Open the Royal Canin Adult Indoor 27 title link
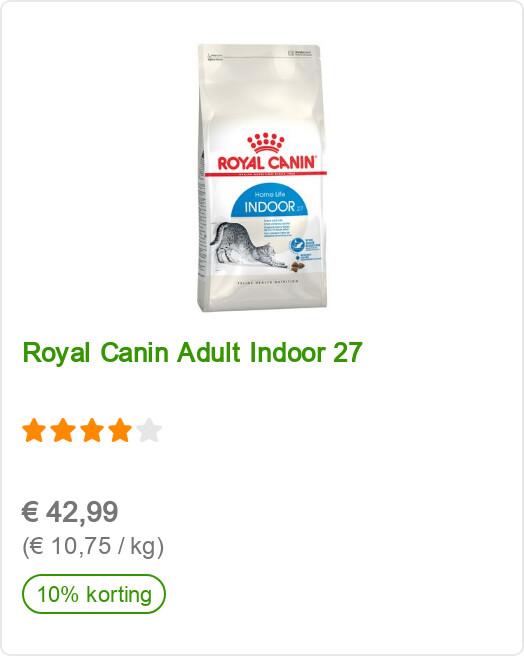 [x=193, y=353]
